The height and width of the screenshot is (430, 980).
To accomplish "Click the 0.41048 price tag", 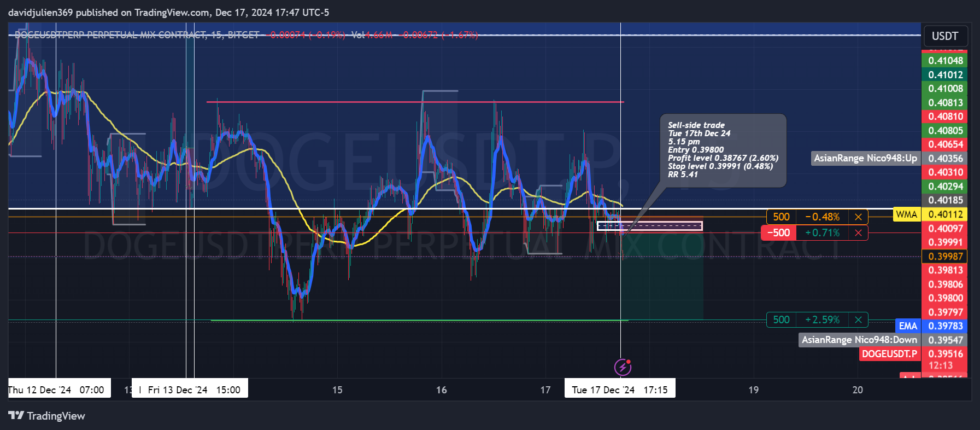I will coord(945,61).
